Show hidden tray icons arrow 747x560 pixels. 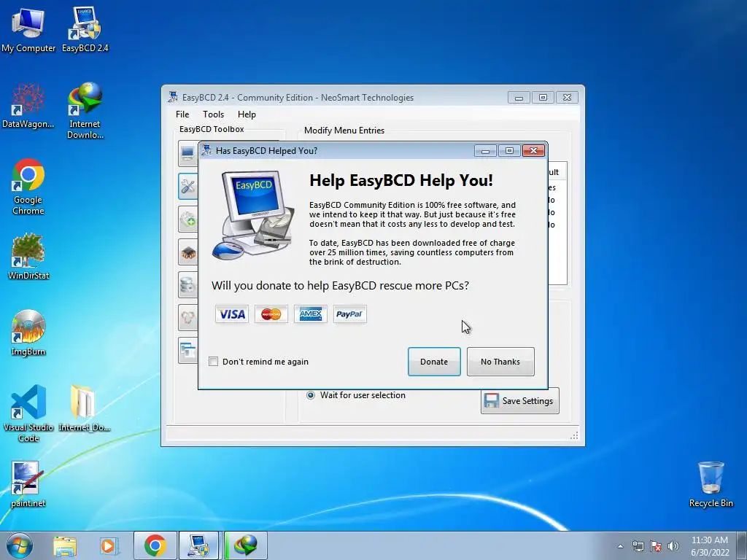(x=620, y=546)
